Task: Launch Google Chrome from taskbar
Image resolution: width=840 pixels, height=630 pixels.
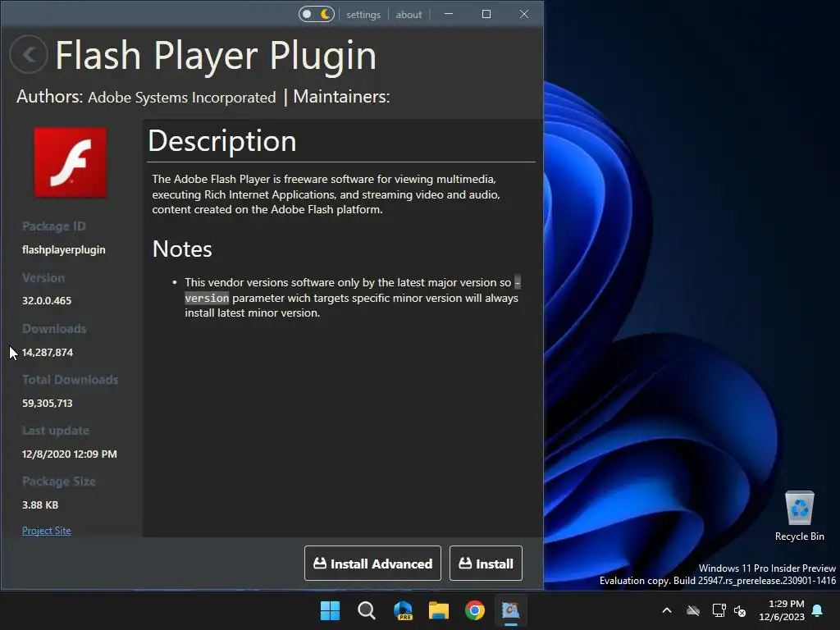Action: (475, 610)
